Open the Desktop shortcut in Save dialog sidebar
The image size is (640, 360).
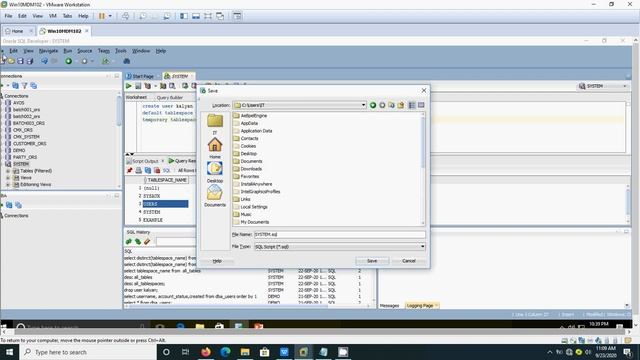pyautogui.click(x=215, y=171)
